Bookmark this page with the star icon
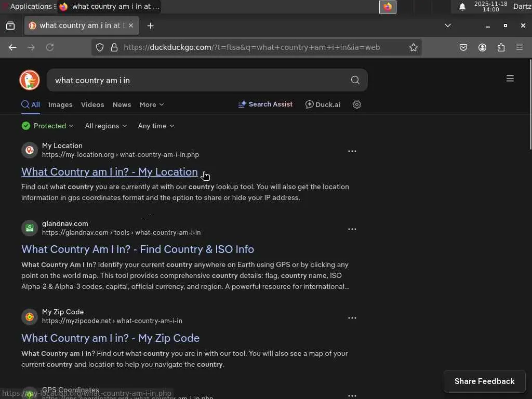532x399 pixels. 414,47
